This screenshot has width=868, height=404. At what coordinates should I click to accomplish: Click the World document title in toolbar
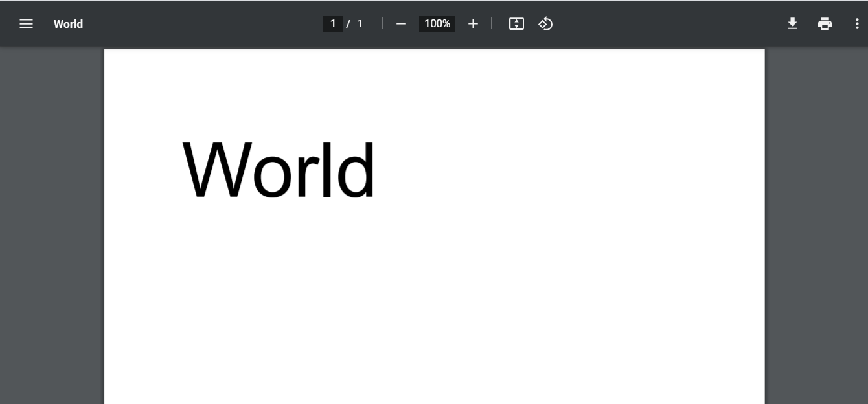click(68, 24)
